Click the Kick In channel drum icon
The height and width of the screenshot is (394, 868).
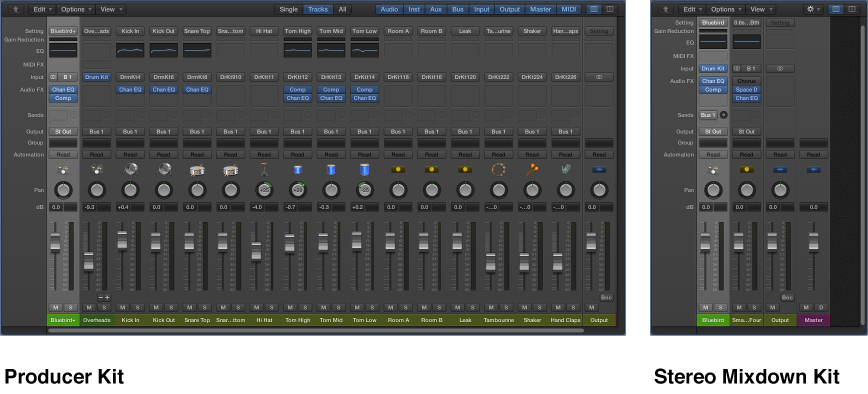point(130,170)
